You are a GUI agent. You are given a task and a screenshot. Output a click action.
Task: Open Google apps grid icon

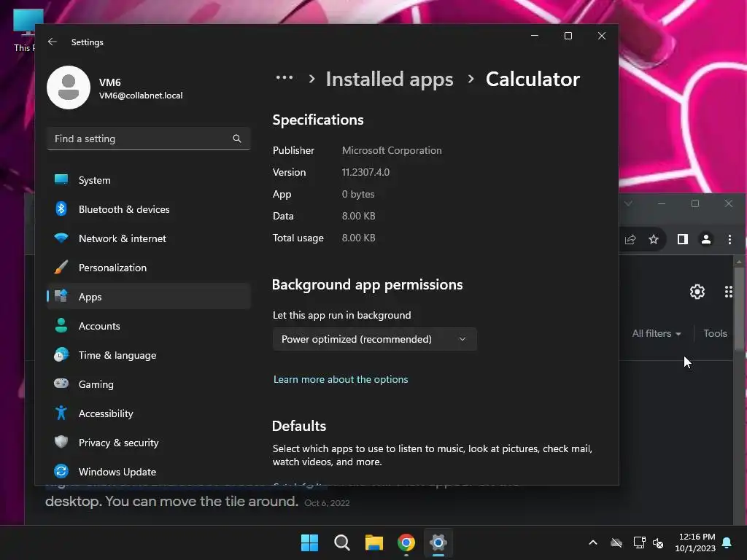click(729, 292)
